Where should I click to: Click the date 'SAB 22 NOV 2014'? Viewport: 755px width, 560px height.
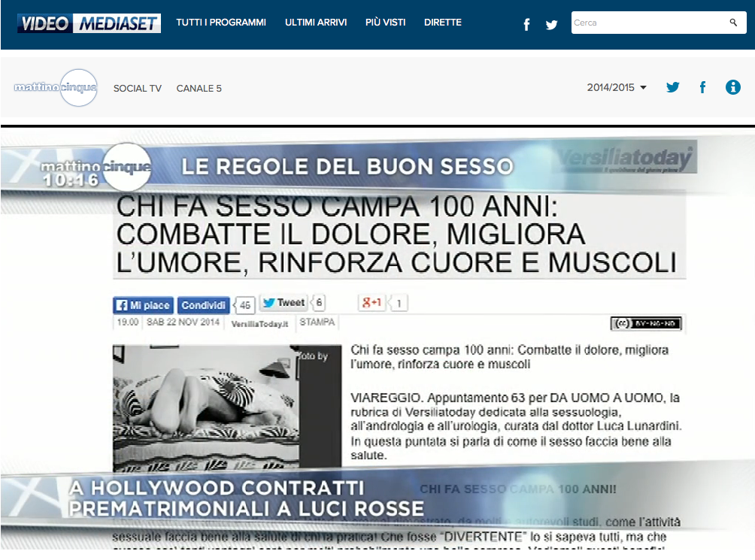(x=183, y=322)
